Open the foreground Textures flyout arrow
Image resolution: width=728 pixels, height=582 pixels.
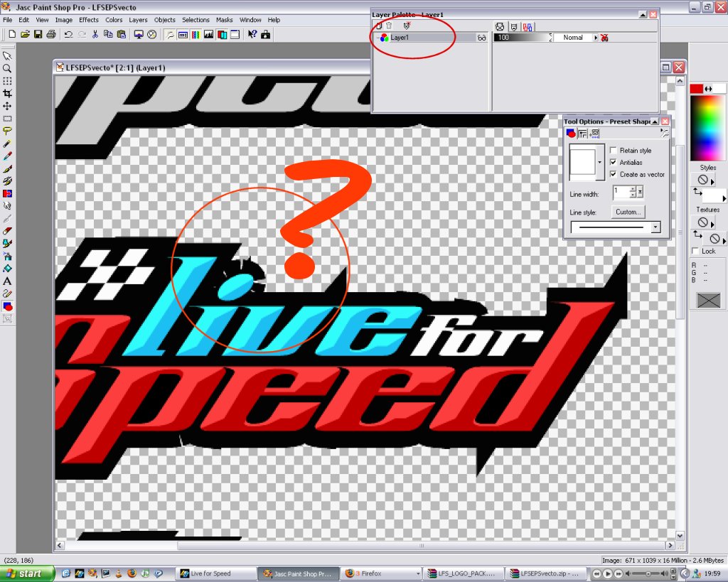coord(712,224)
